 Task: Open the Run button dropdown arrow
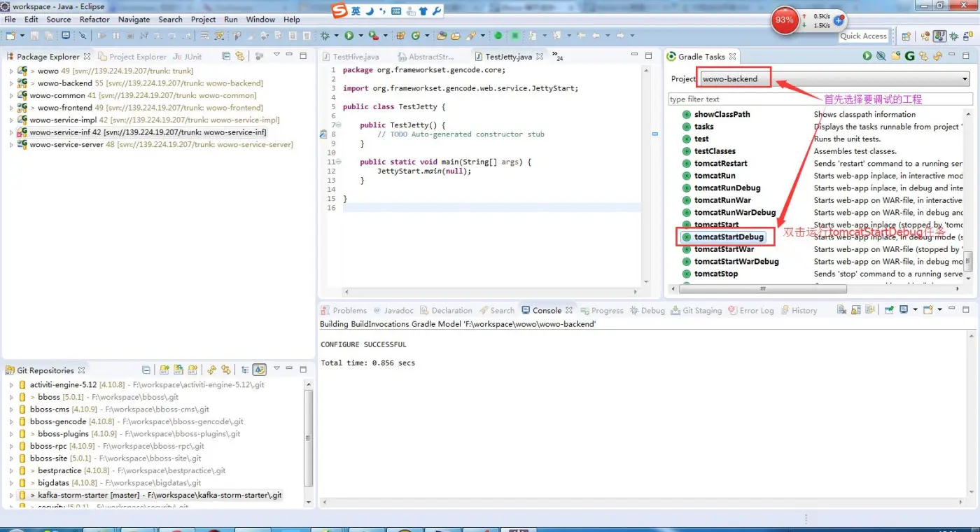[x=360, y=35]
